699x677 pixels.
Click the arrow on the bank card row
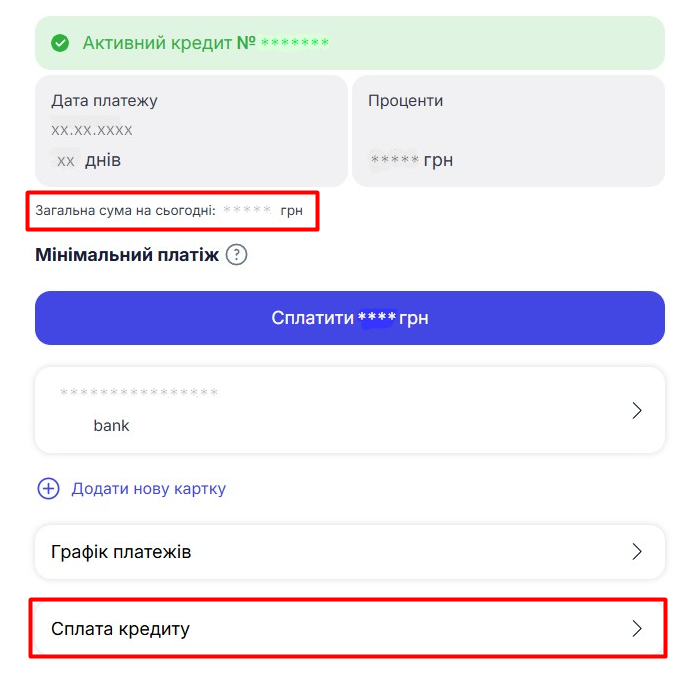click(x=637, y=411)
